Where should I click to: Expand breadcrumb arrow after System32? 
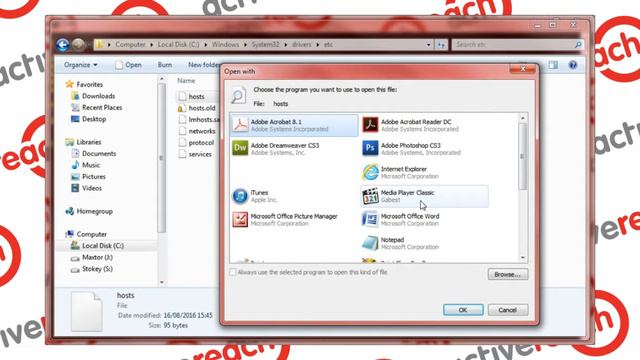(x=286, y=44)
